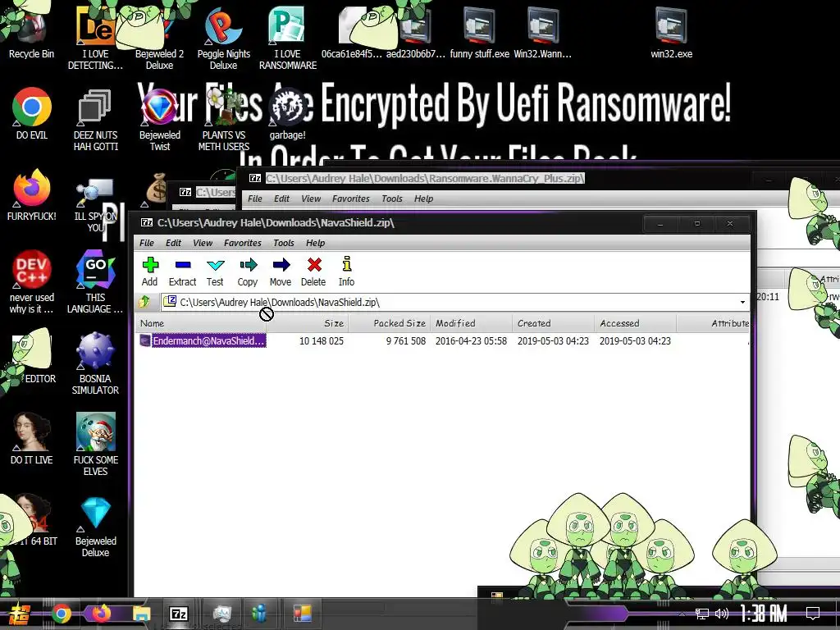Open the I LOVE RANSOMWARE Publisher icon
The width and height of the screenshot is (840, 630).
point(288,39)
